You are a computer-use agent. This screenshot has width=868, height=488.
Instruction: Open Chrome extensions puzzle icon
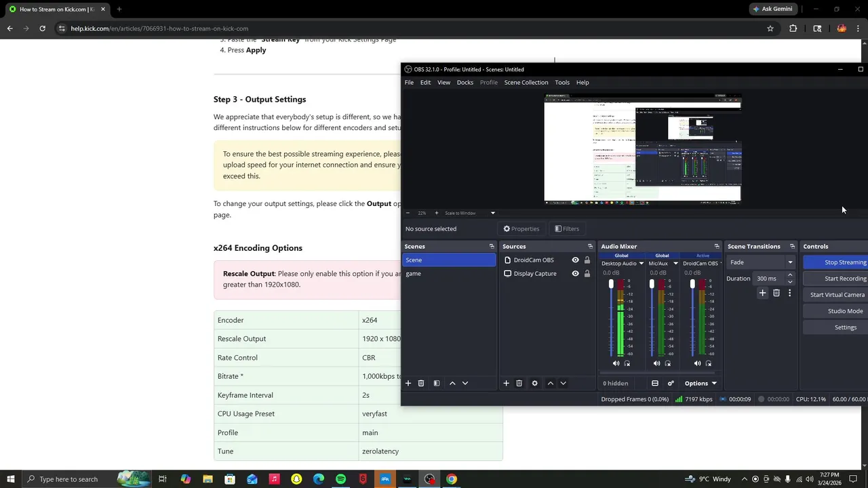(x=793, y=28)
